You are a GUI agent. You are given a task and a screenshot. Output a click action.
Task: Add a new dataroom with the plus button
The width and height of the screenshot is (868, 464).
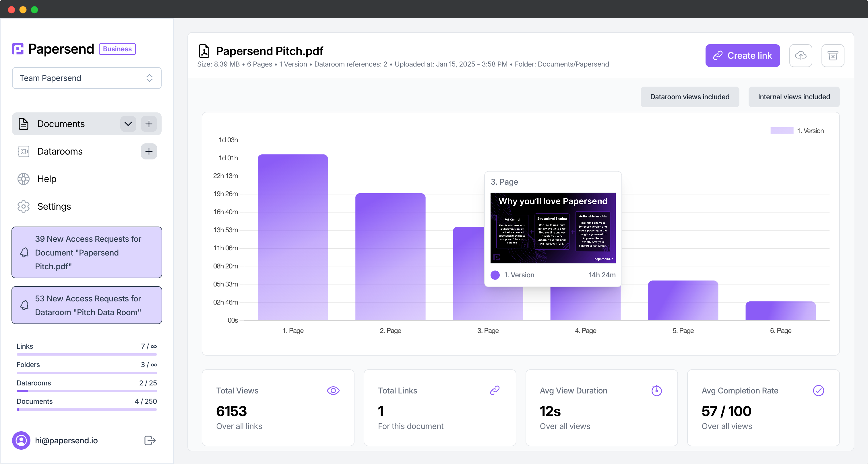[149, 151]
